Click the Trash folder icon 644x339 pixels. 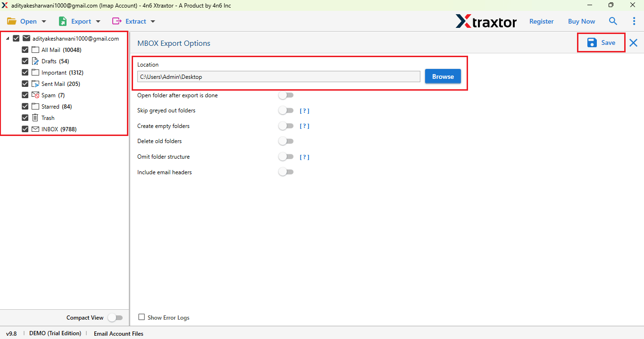coord(35,118)
